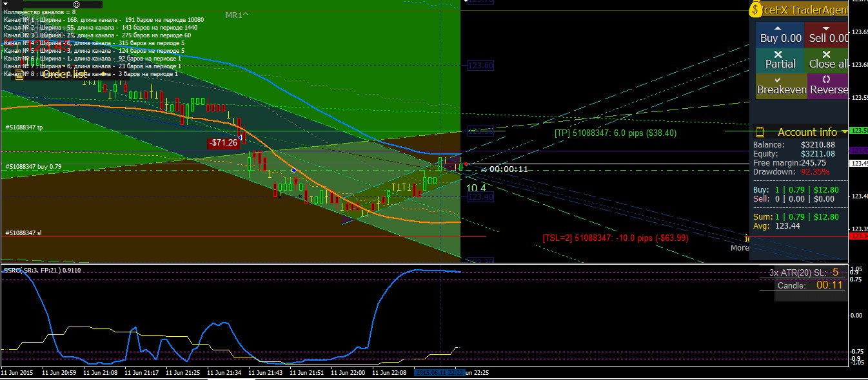Click the [TP] 51088347 6.0 pips label

click(615, 133)
